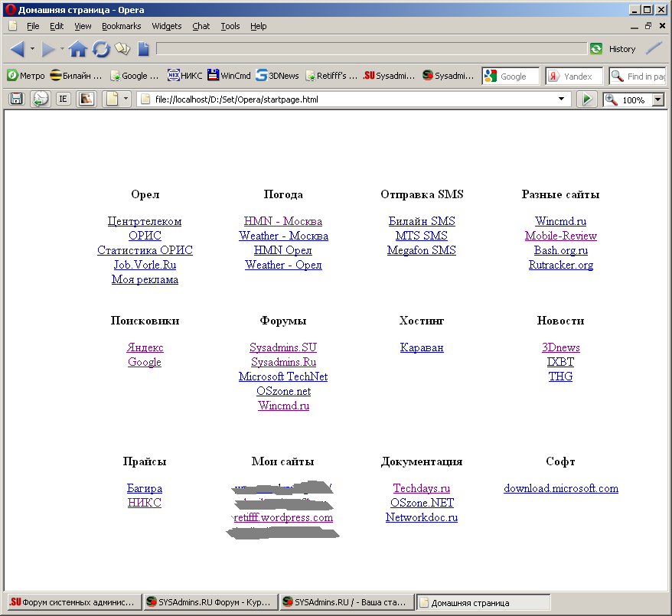Visit the Microsoft TechNet link
The width and height of the screenshot is (672, 616).
(x=283, y=376)
